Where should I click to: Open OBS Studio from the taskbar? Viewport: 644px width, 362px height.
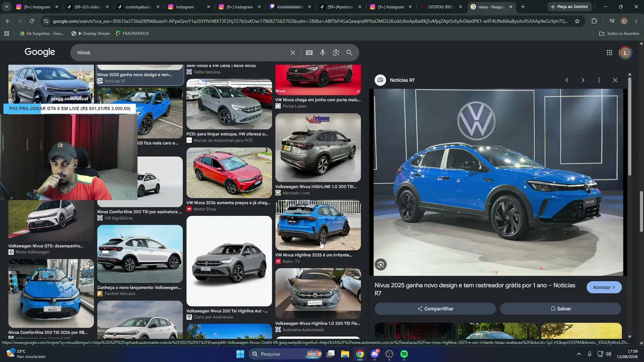(x=389, y=354)
